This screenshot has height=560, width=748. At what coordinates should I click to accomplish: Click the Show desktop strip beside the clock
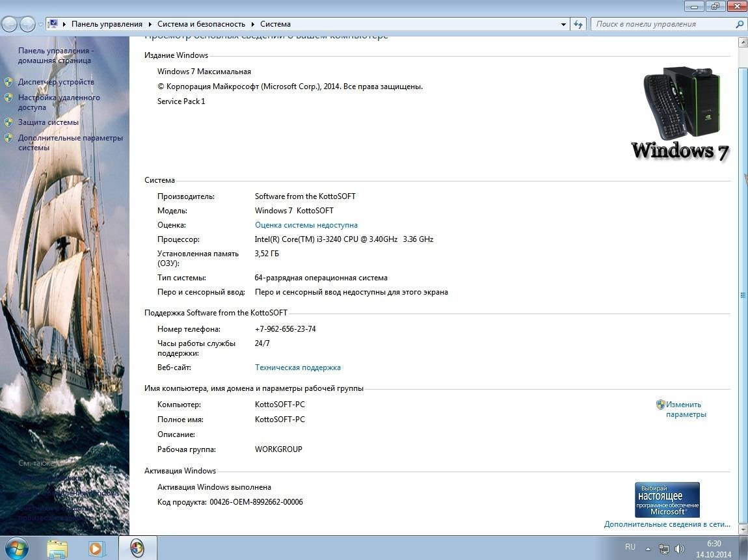point(744,548)
